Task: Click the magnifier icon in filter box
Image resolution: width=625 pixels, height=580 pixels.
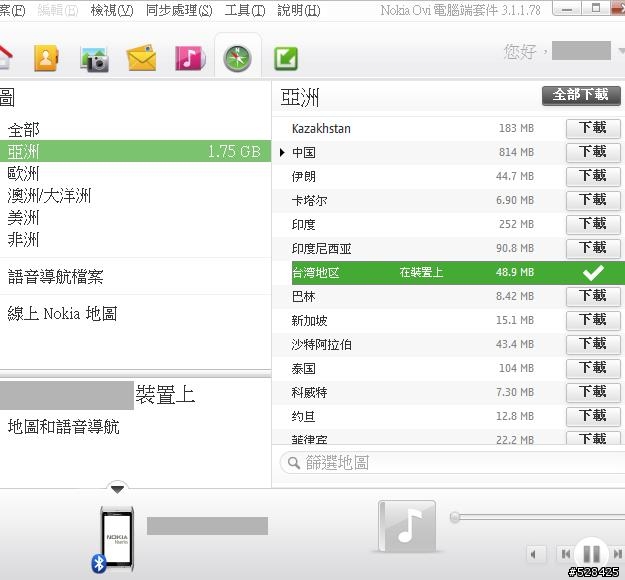Action: 294,463
